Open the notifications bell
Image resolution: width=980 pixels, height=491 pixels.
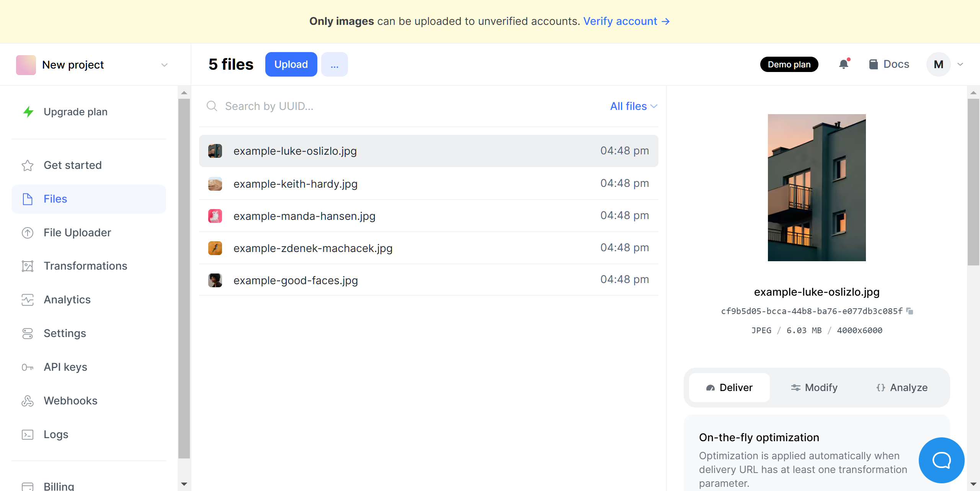(843, 64)
